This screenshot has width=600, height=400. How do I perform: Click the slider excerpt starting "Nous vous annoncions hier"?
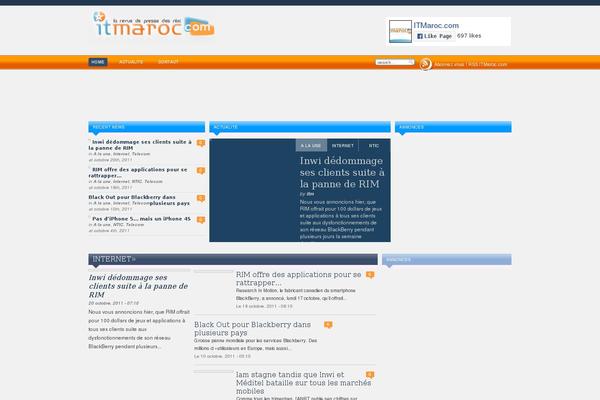click(x=341, y=219)
